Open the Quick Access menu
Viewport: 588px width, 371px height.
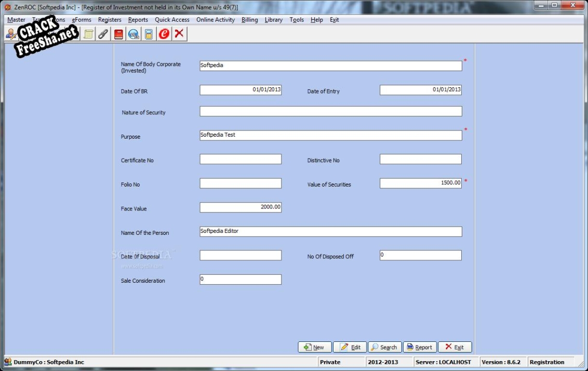(172, 20)
